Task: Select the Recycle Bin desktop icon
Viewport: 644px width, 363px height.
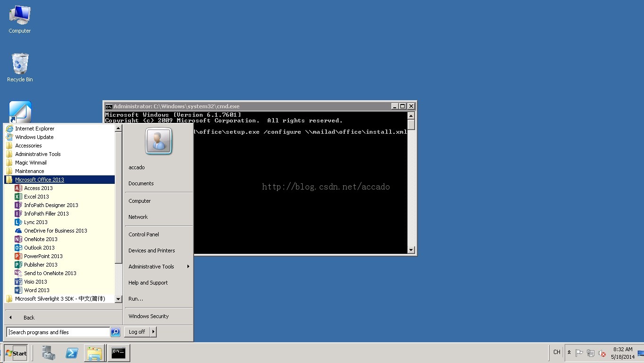Action: click(20, 68)
